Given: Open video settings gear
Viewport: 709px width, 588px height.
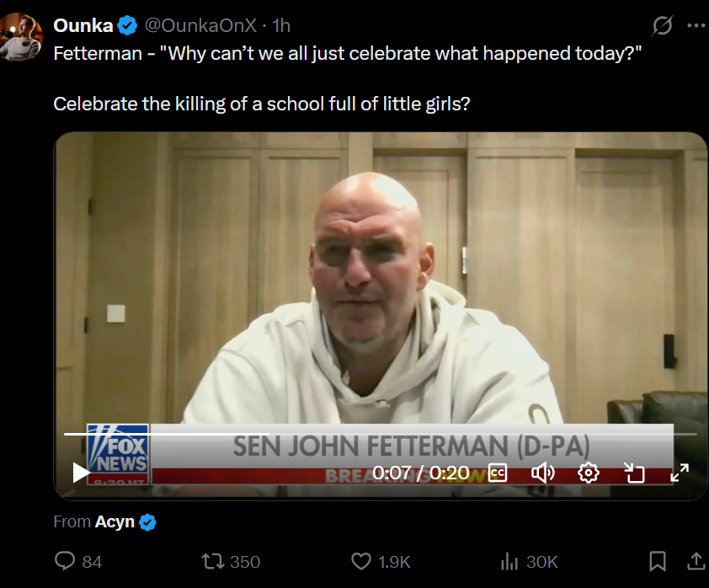Looking at the screenshot, I should coord(589,473).
